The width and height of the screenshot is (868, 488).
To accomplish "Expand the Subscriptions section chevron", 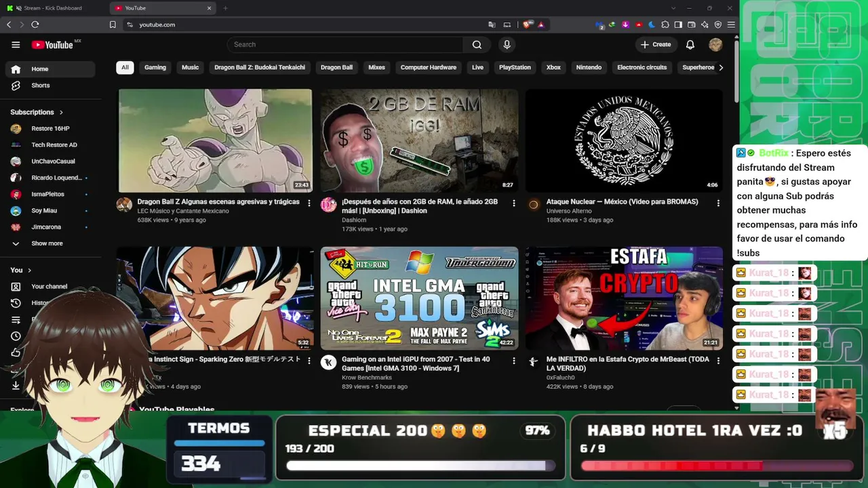I will [x=61, y=113].
